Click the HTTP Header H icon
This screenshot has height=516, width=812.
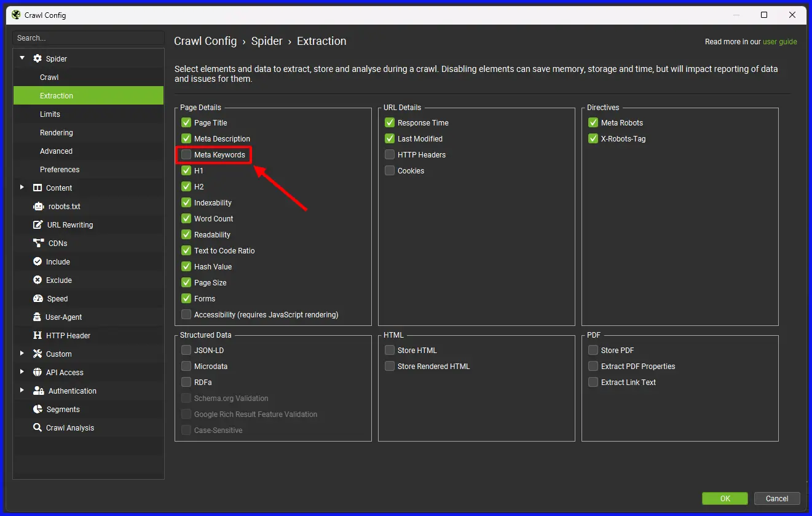(x=37, y=335)
